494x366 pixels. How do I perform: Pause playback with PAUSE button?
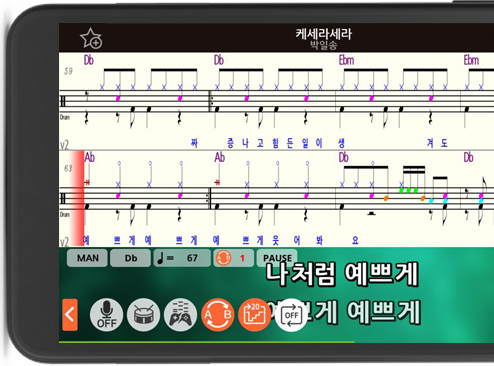click(277, 258)
